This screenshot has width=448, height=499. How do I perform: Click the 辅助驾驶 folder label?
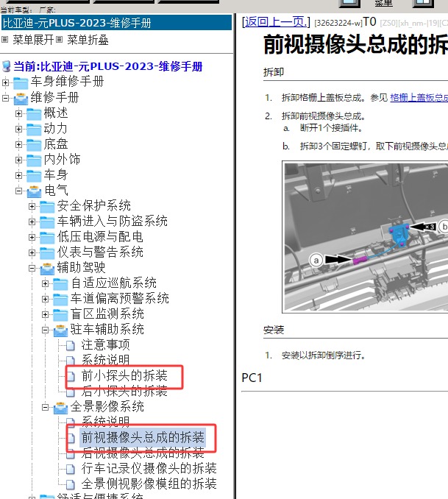[81, 268]
